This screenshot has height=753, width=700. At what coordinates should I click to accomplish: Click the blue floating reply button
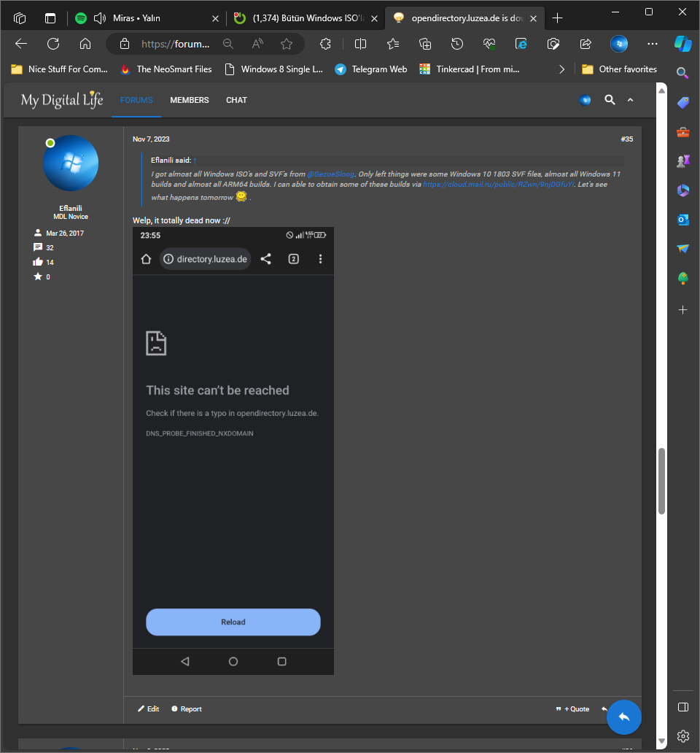pyautogui.click(x=623, y=717)
